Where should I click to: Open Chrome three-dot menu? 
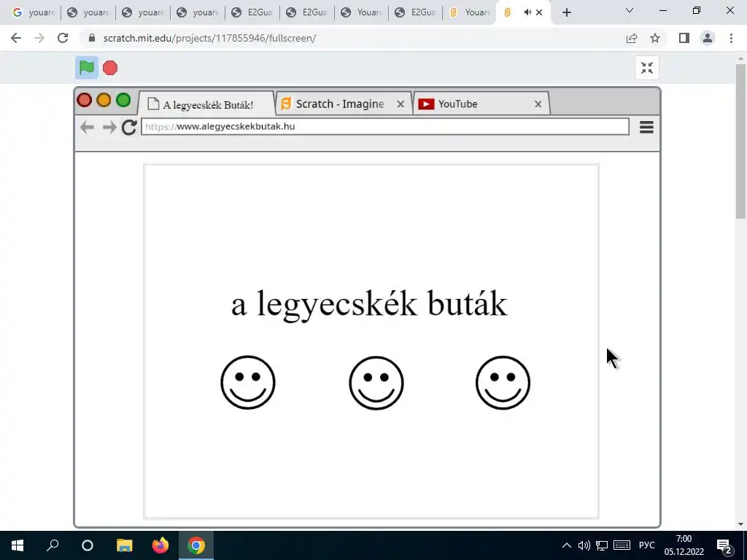pyautogui.click(x=731, y=38)
